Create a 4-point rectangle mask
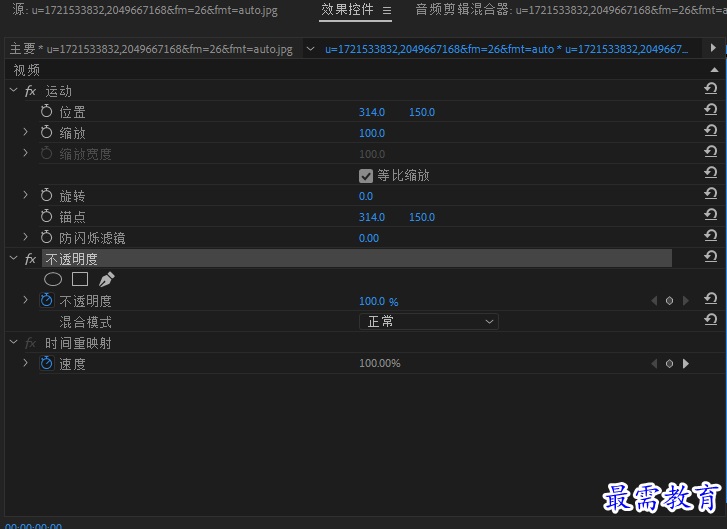 [x=80, y=279]
